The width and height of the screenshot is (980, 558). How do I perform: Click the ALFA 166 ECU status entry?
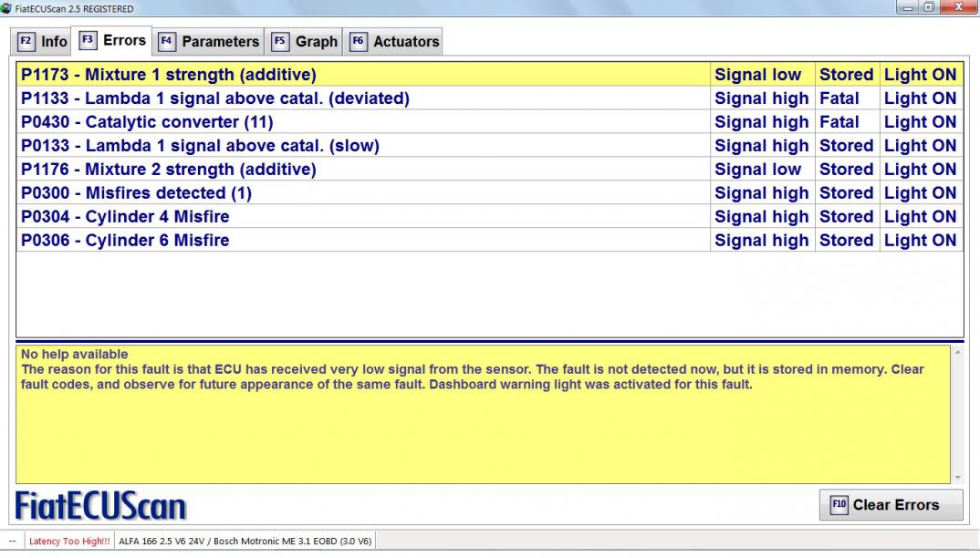coord(245,541)
